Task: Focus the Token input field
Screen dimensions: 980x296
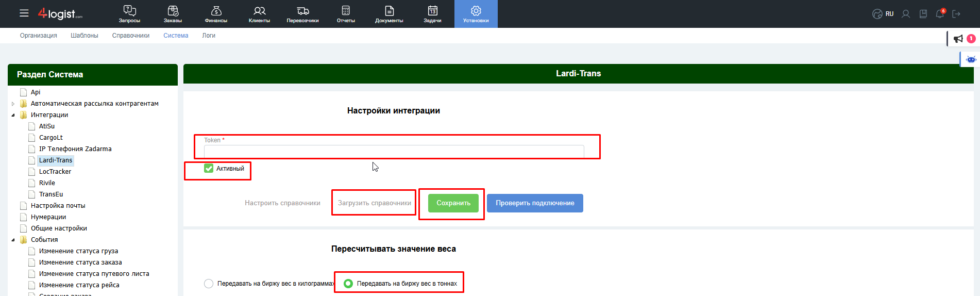Action: [x=394, y=152]
